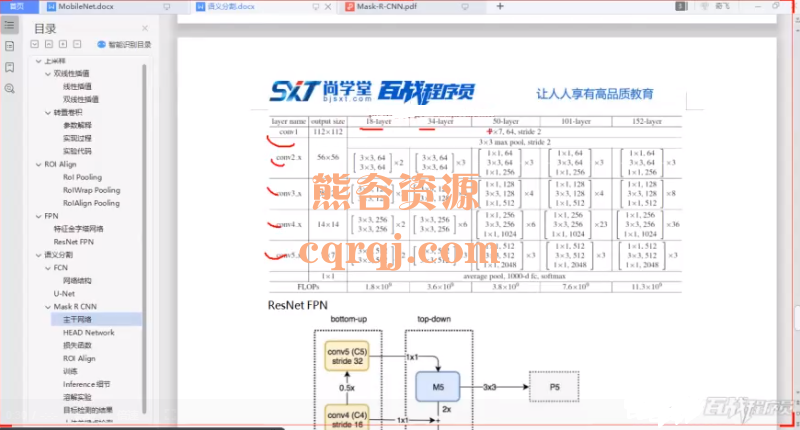Open a new tab with plus button
The height and width of the screenshot is (430, 800).
(x=500, y=6)
